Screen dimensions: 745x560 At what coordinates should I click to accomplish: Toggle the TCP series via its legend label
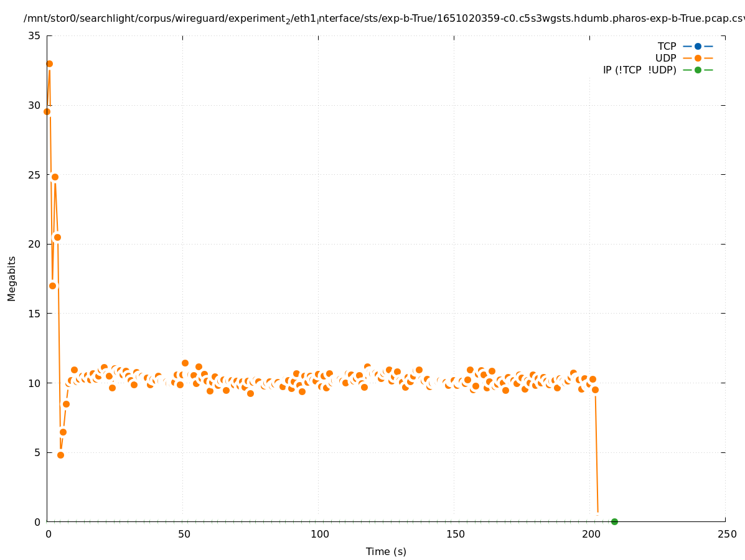(x=667, y=46)
